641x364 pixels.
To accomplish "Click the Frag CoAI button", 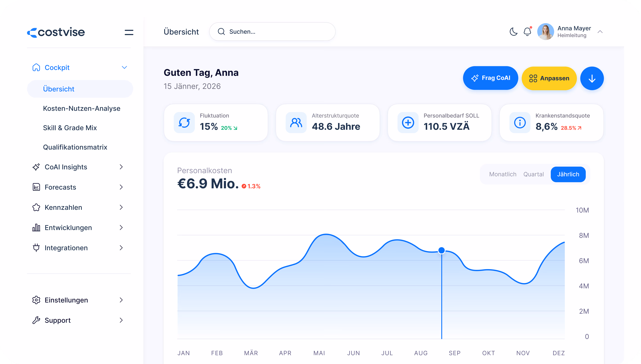I will (490, 78).
